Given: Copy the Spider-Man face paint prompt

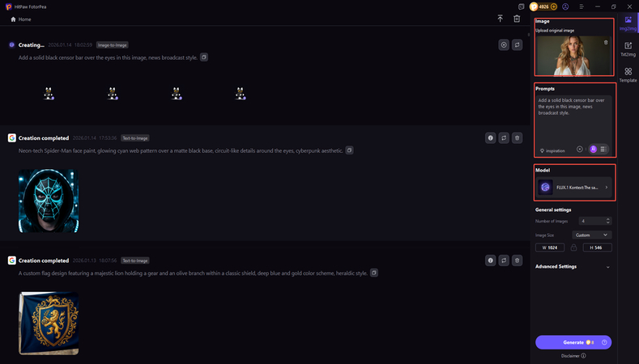Looking at the screenshot, I should tap(349, 150).
